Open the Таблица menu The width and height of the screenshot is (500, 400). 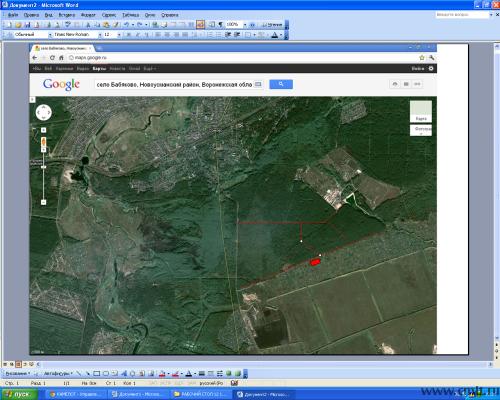(130, 15)
